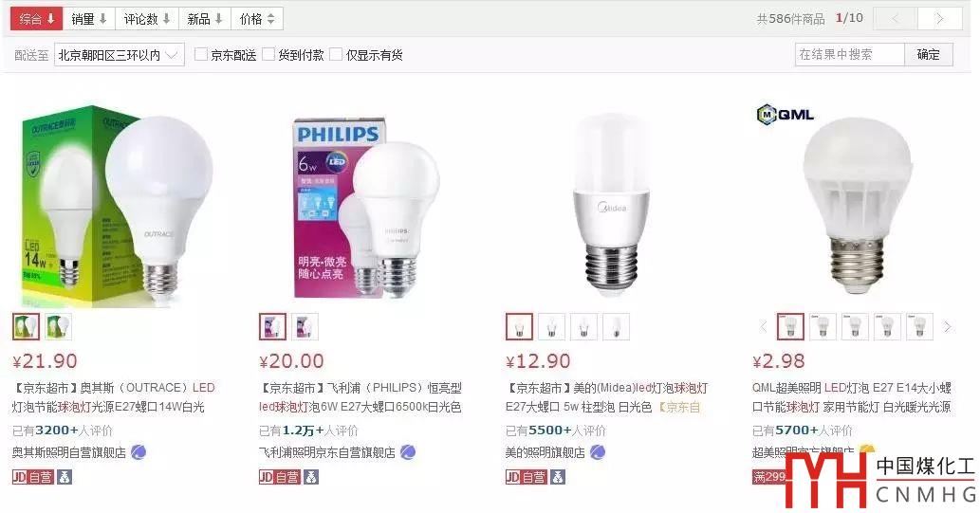Image resolution: width=980 pixels, height=513 pixels.
Task: Click the right arrow of QML thumbnail carousel
Action: click(948, 327)
